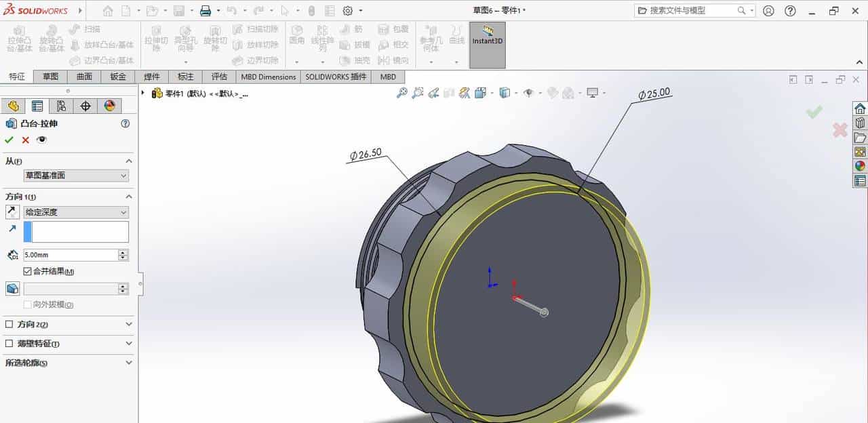Open the Section View tool in heads-up toolbar

(463, 92)
